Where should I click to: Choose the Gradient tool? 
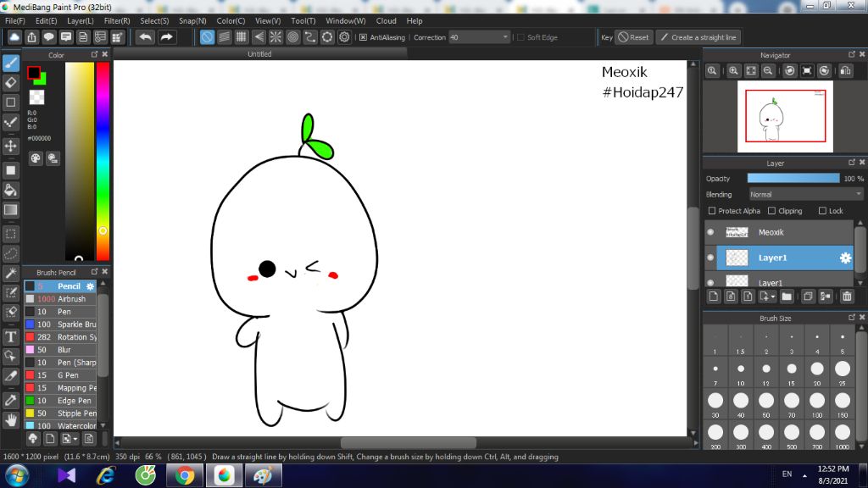tap(10, 210)
